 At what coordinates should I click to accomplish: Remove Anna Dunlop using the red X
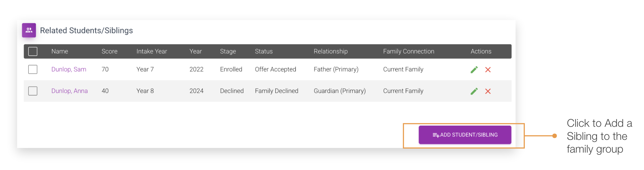tap(488, 91)
